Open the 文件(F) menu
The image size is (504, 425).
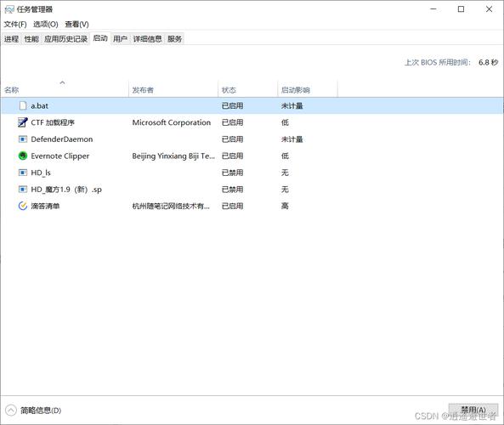[15, 25]
